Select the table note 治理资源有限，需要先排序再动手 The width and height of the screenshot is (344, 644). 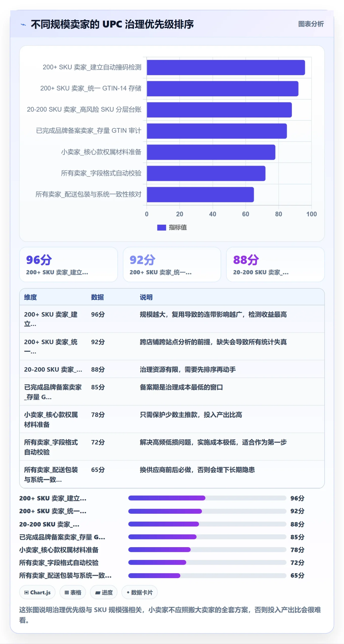188,370
